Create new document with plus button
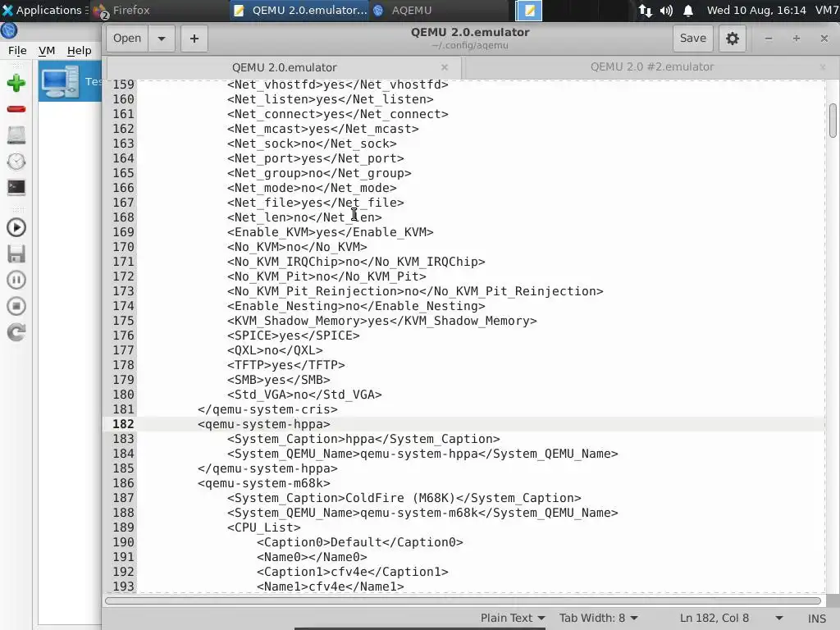The image size is (840, 630). 194,39
